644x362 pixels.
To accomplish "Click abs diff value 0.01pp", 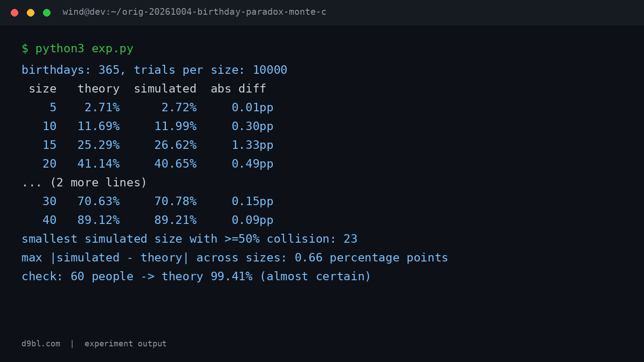I will pyautogui.click(x=252, y=108).
